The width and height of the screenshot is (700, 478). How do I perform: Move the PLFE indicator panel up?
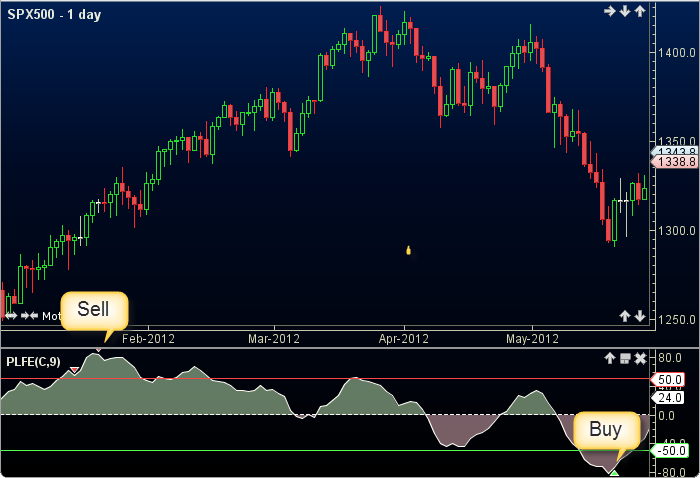click(x=610, y=358)
